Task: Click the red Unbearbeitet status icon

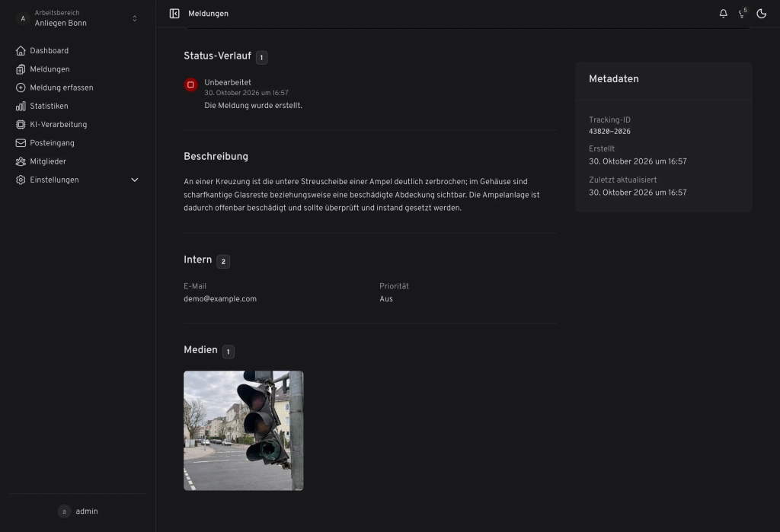Action: pyautogui.click(x=190, y=84)
